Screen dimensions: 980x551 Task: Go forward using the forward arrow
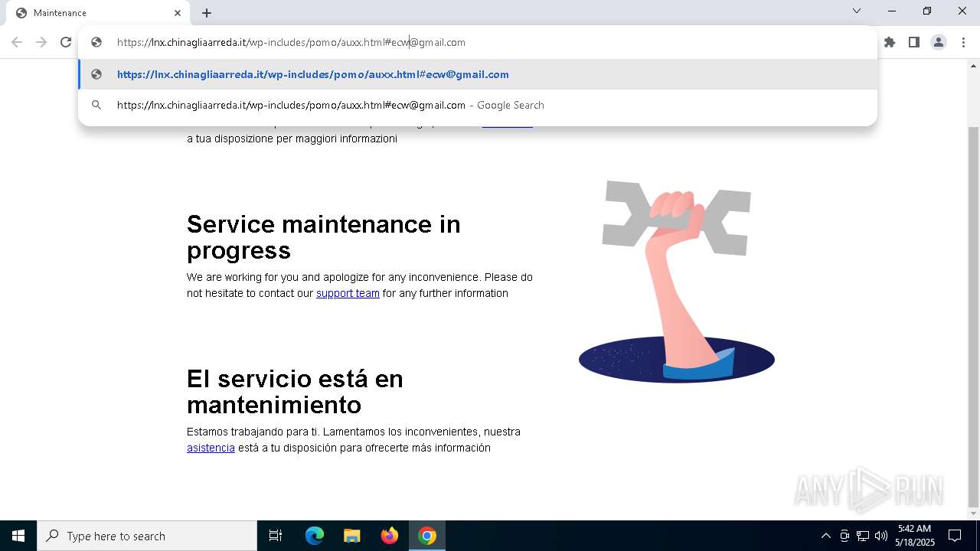point(41,42)
